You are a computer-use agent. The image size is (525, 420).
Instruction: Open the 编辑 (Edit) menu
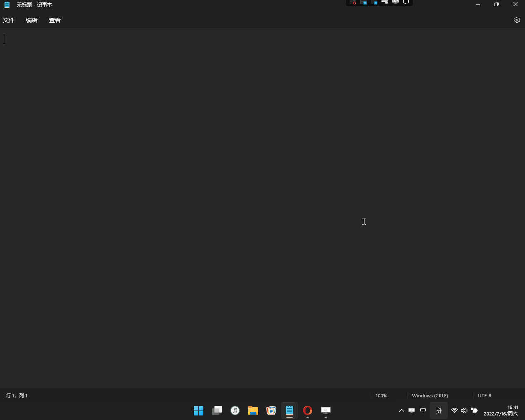coord(32,20)
